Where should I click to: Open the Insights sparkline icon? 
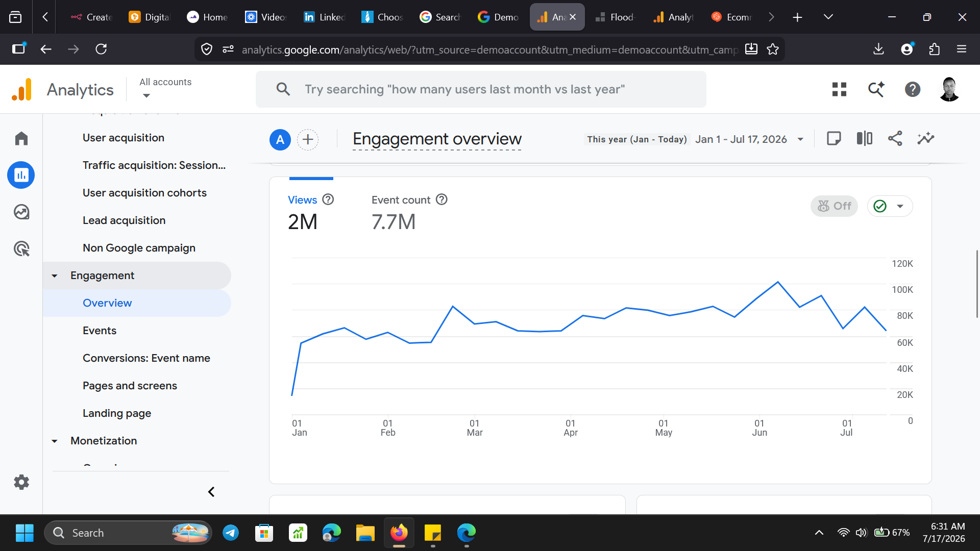[x=925, y=138]
